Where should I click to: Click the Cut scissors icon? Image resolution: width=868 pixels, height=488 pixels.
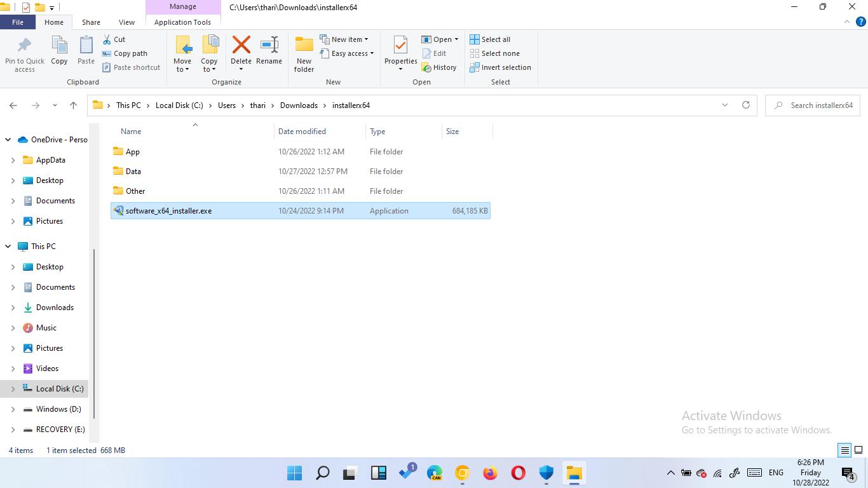tap(107, 39)
